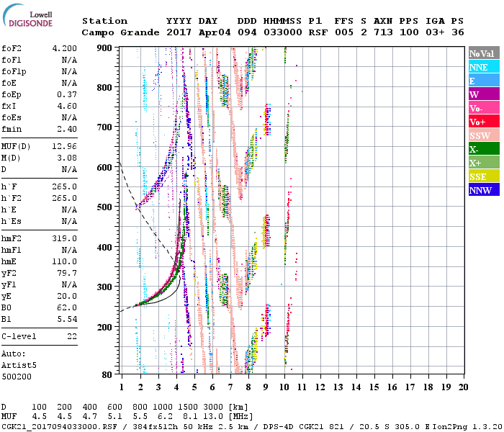Click the year 2017 header value
Viewport: 504px width, 432px height.
pyautogui.click(x=179, y=32)
